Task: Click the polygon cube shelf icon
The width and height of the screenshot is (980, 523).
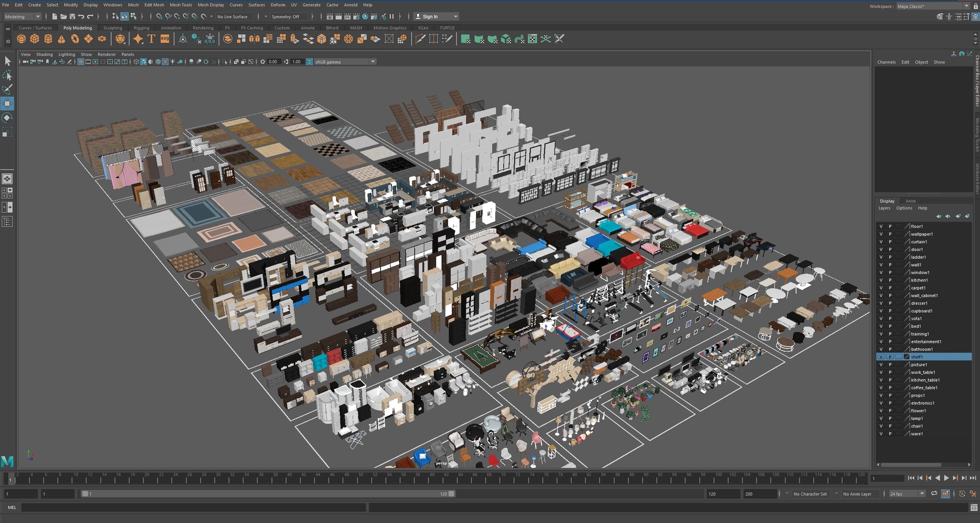Action: [35, 39]
